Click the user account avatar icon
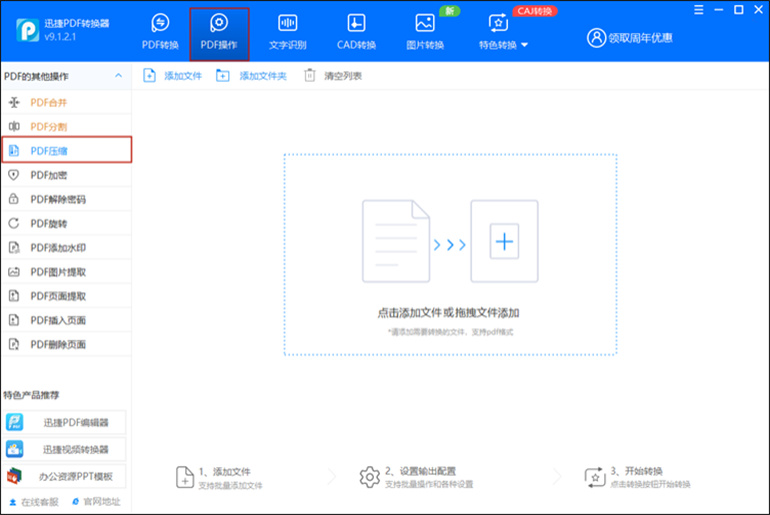This screenshot has width=770, height=515. 596,38
